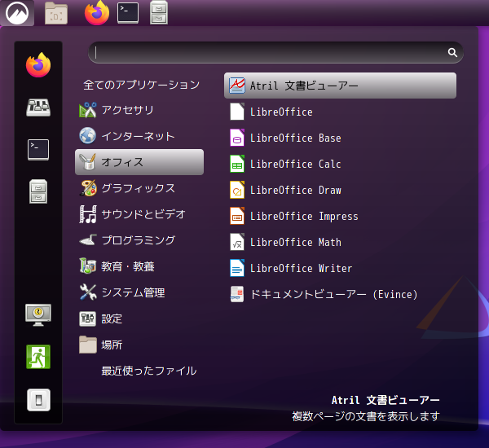Click the LibreOffice Calc spreadsheet icon
This screenshot has height=448, width=489.
pyautogui.click(x=237, y=164)
